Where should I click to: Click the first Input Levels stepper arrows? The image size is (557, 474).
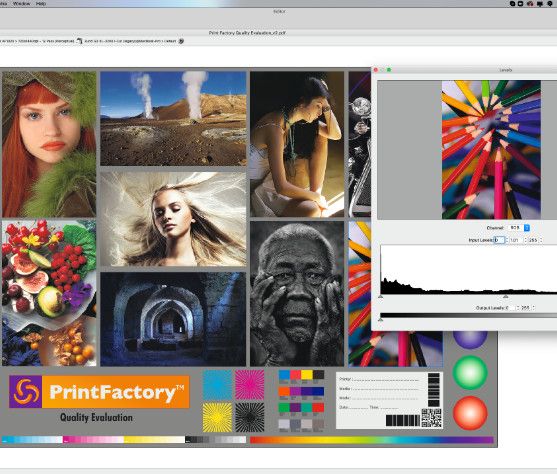[507, 240]
